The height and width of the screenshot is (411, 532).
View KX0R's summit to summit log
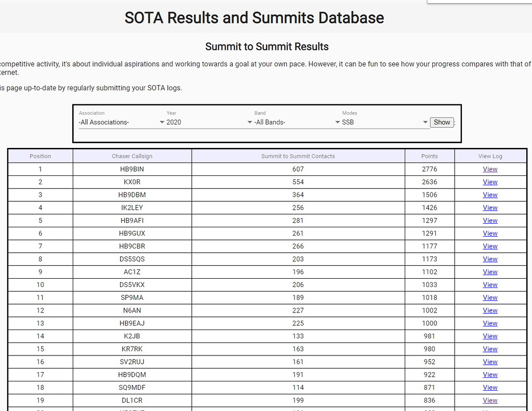pos(490,182)
